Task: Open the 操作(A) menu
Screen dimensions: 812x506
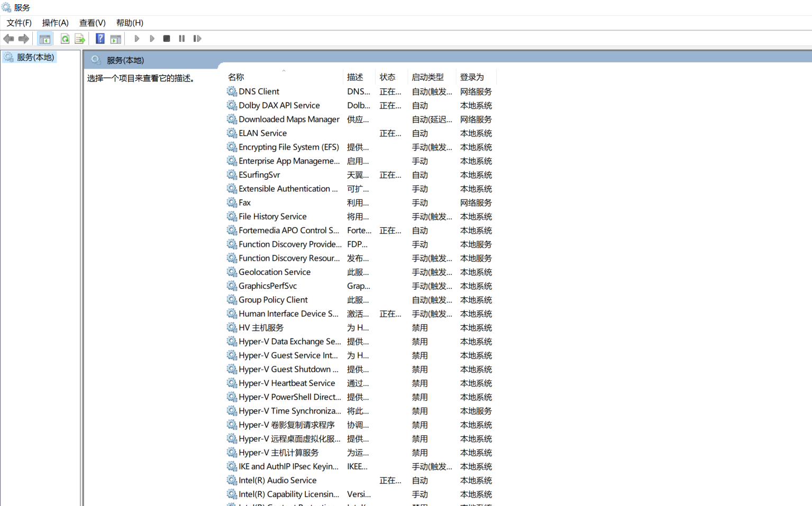Action: 55,23
